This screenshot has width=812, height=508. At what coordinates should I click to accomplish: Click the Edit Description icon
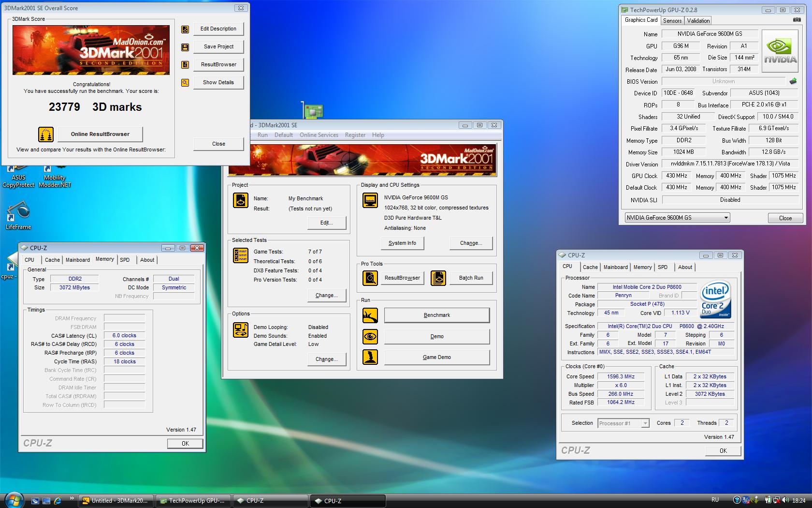click(x=185, y=29)
